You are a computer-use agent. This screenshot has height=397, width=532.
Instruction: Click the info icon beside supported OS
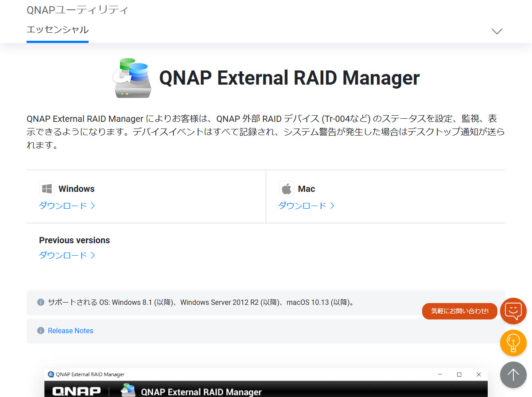[41, 302]
